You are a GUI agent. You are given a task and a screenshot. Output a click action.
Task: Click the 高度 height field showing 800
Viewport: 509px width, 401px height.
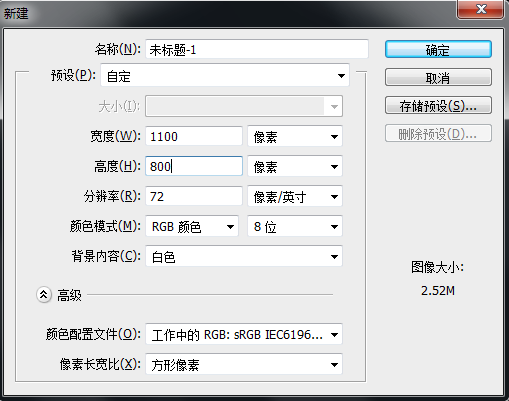pyautogui.click(x=194, y=166)
